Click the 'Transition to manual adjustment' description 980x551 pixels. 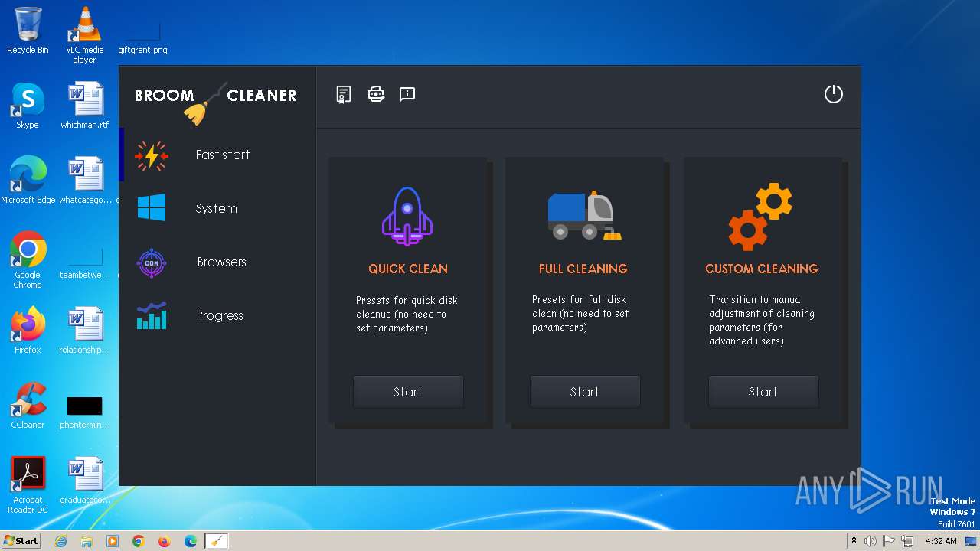tap(762, 320)
